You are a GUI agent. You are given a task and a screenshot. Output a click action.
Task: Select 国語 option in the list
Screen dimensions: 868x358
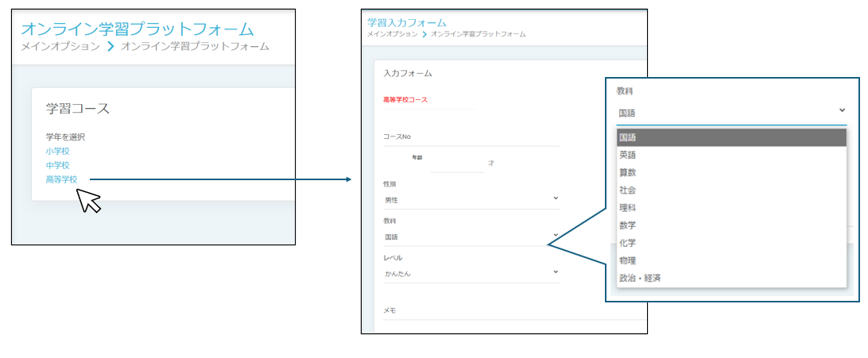pyautogui.click(x=732, y=137)
